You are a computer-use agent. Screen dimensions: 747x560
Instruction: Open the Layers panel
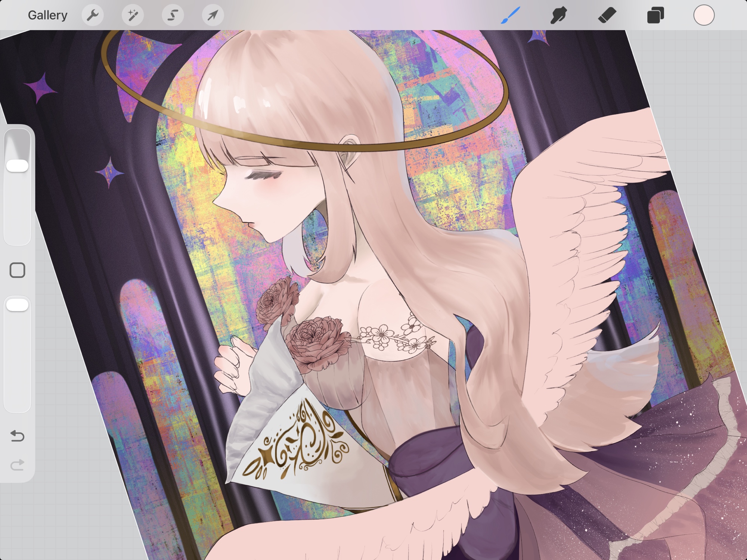(x=655, y=15)
